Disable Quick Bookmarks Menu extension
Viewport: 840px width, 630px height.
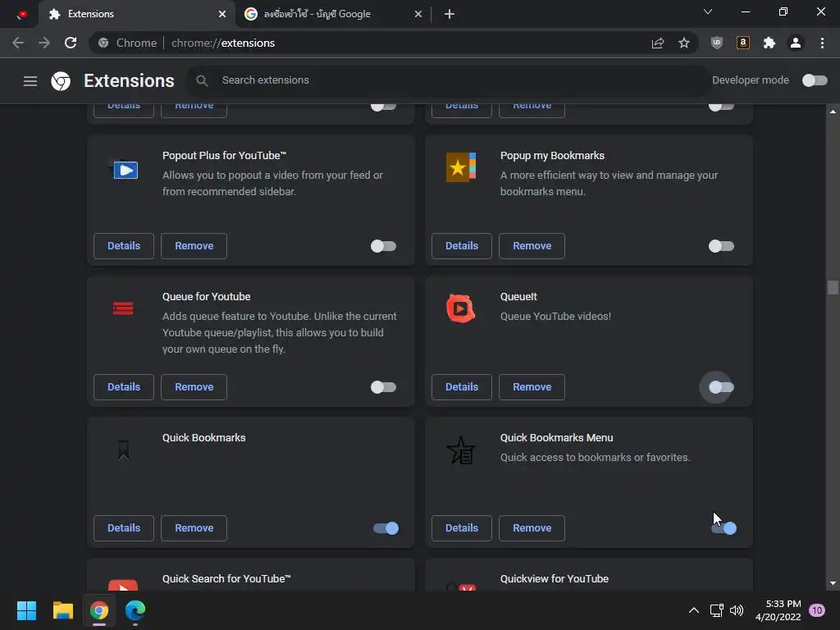(x=724, y=528)
